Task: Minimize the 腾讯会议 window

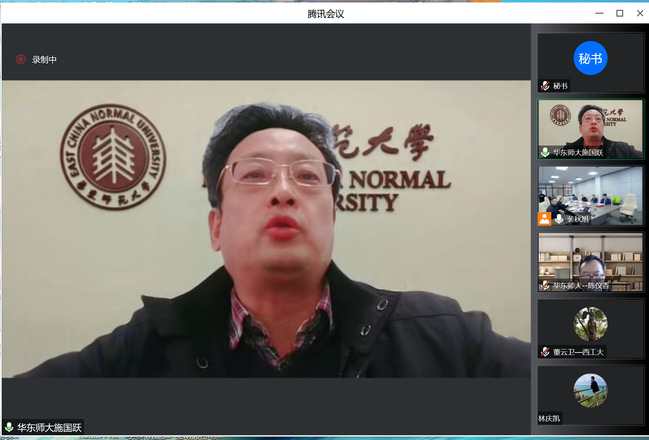Action: point(599,13)
